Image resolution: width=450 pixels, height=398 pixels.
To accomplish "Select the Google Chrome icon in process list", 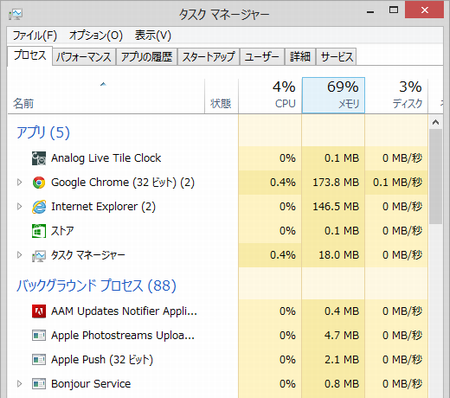I will 39,182.
